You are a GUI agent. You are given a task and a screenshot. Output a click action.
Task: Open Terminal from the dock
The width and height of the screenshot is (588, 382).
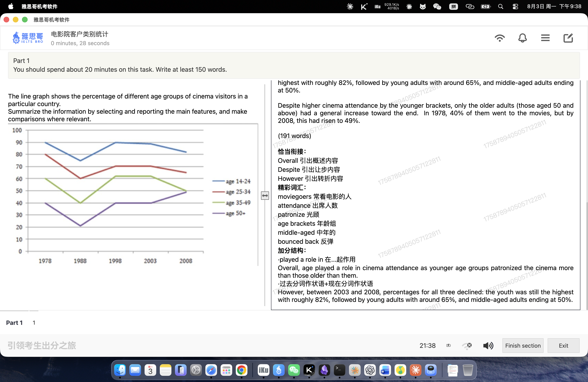[x=339, y=370]
